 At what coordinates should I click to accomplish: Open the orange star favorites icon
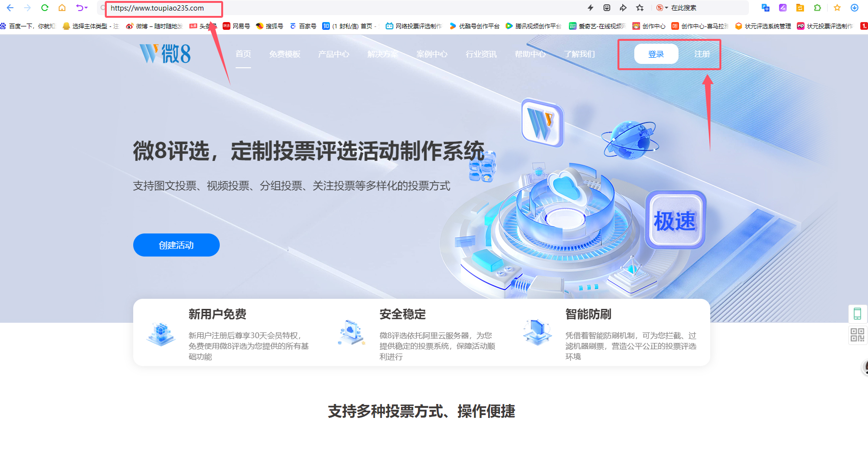(837, 8)
